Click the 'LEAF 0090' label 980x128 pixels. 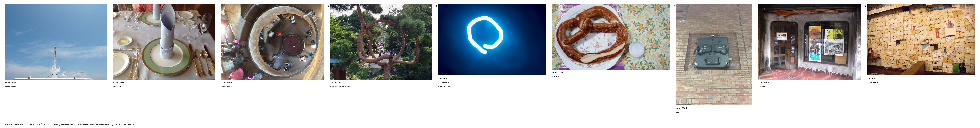335,82
